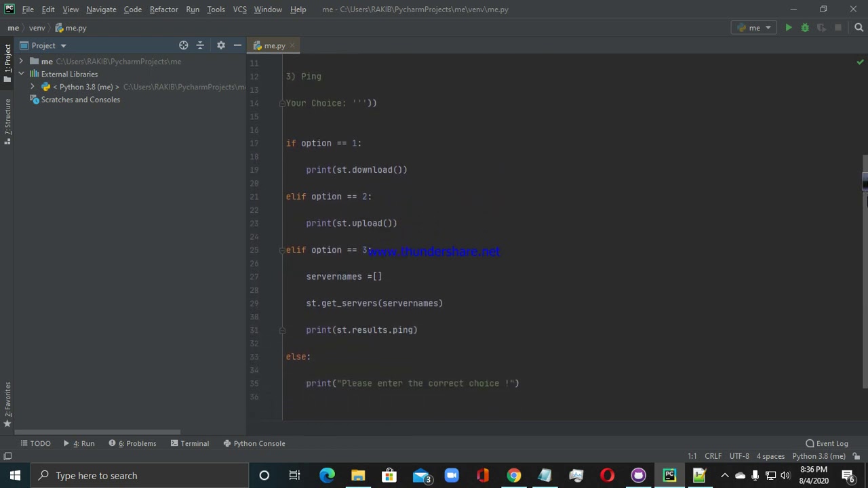Open Python 3.8 (me) interpreter selector
Screen dimensions: 868x488
(x=818, y=456)
